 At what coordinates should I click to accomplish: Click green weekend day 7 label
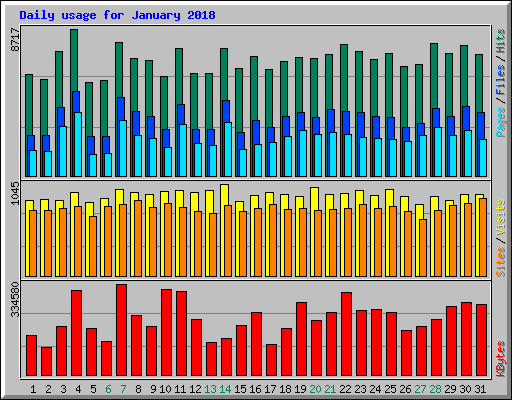pyautogui.click(x=123, y=389)
